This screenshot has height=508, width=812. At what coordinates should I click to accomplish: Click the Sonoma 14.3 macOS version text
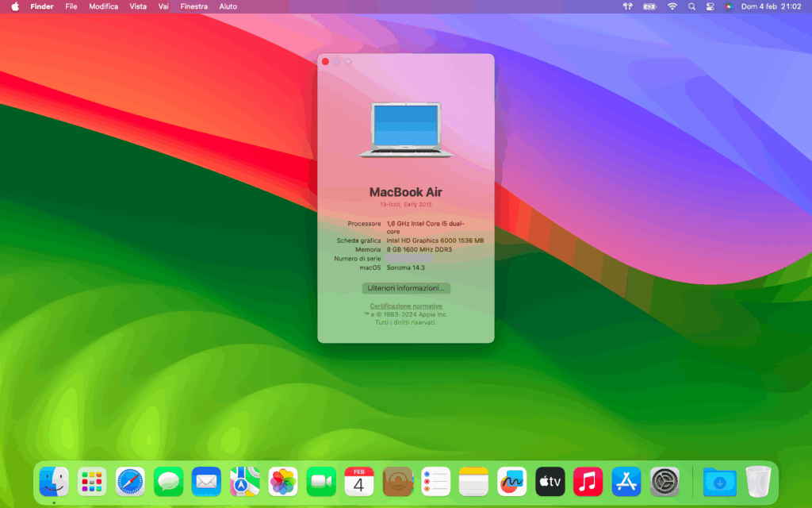(405, 267)
